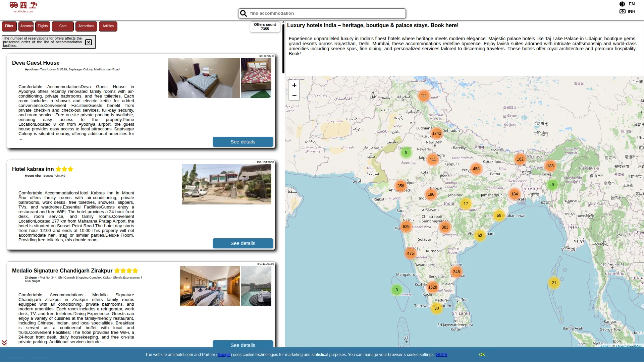
Task: Zoom in on the map
Action: click(x=294, y=85)
